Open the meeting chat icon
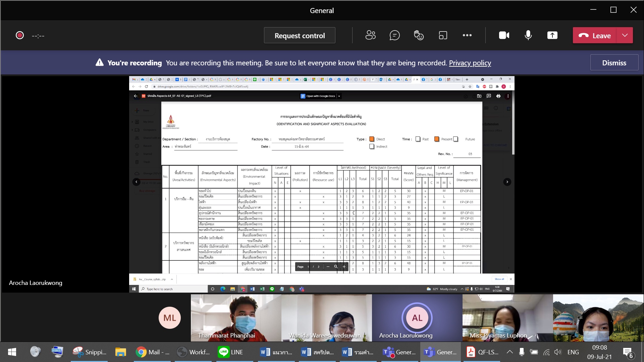The image size is (644, 362). tap(394, 35)
